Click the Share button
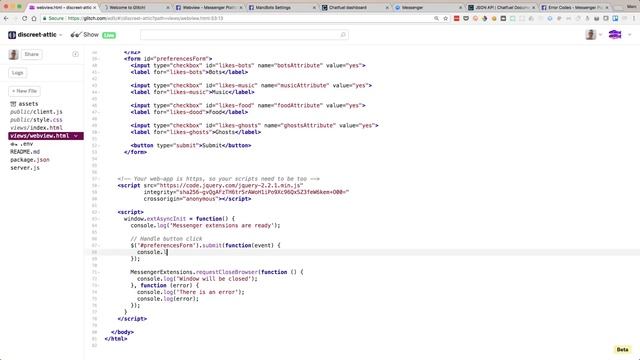Viewport: 640px width, 360px height. click(x=31, y=54)
